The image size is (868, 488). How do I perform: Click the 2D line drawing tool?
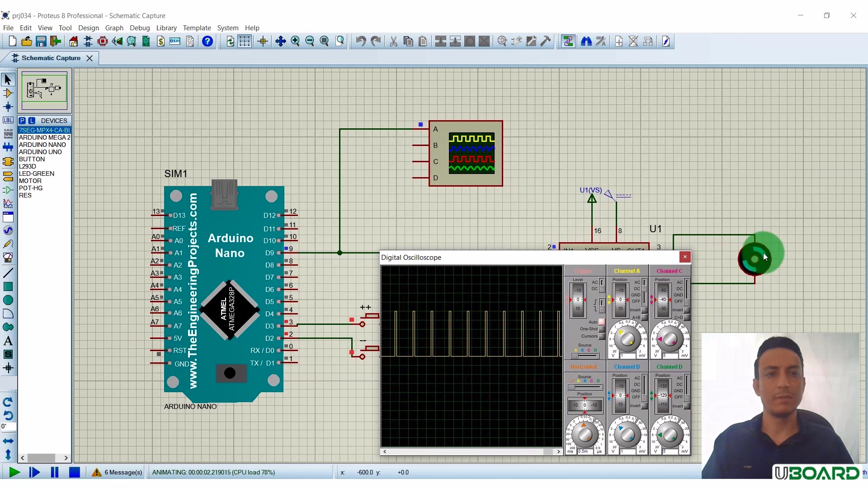pos(8,273)
